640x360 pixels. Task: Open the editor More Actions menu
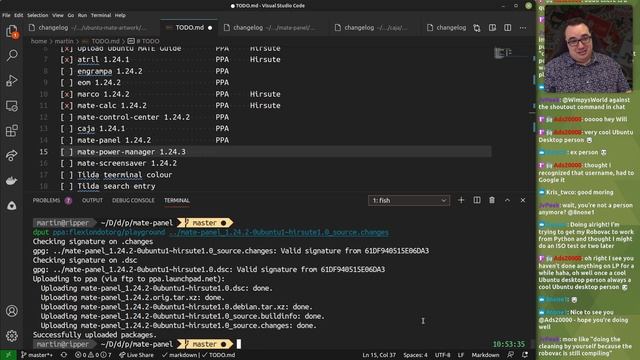(523, 28)
